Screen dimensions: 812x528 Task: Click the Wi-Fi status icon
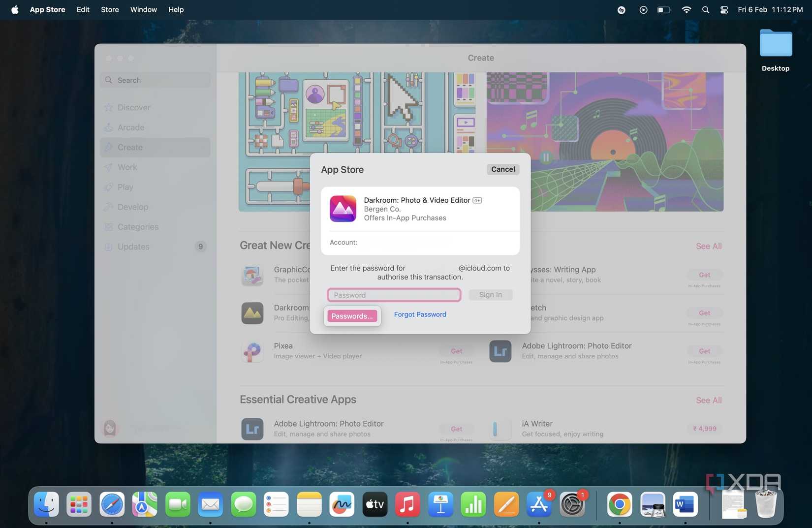[x=686, y=9]
